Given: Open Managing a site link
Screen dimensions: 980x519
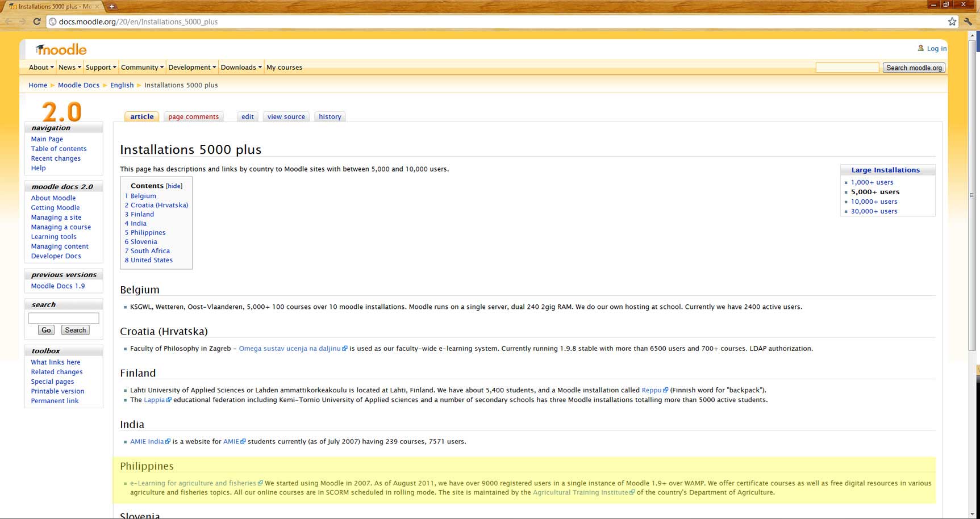Looking at the screenshot, I should coord(56,217).
